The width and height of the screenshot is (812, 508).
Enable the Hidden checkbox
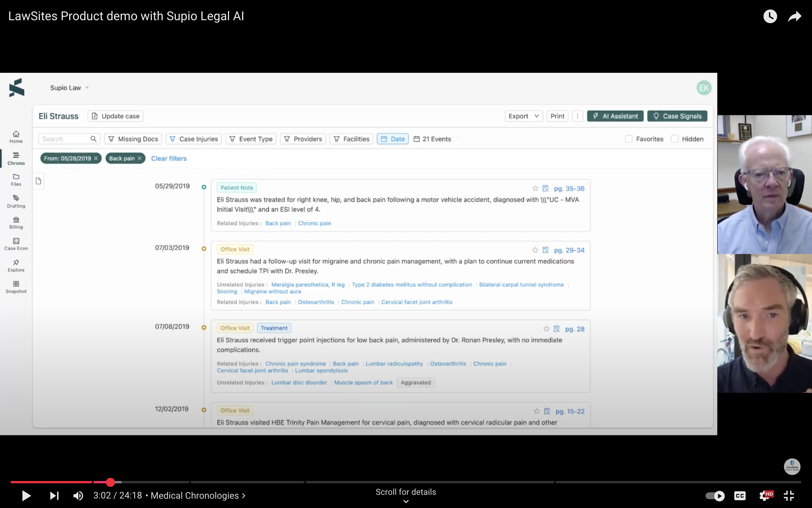click(x=674, y=139)
